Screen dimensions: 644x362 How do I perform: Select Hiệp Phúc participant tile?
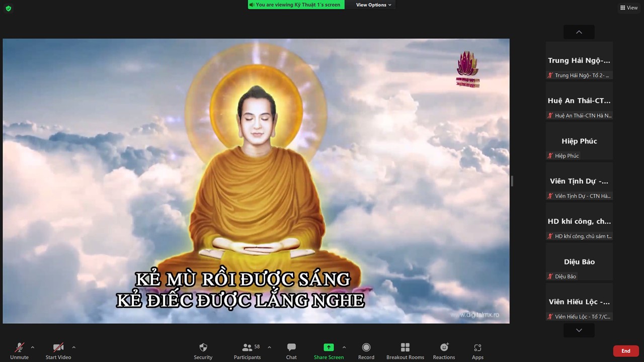click(x=579, y=141)
